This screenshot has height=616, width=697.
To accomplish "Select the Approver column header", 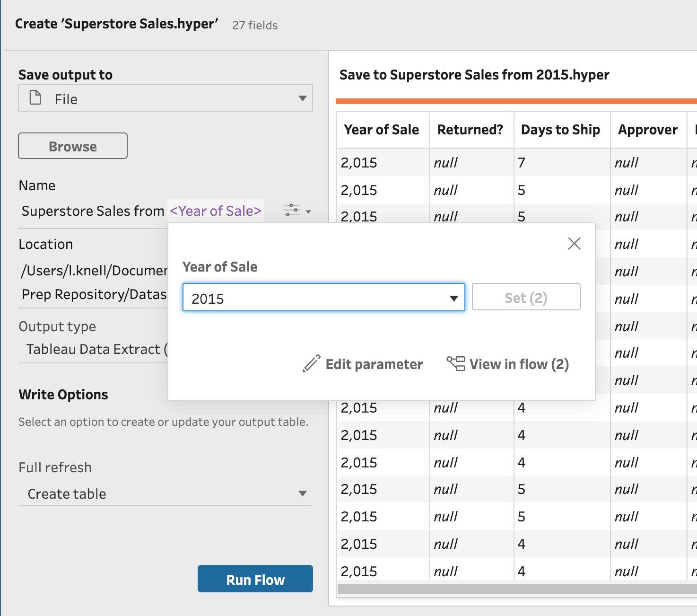I will (647, 130).
